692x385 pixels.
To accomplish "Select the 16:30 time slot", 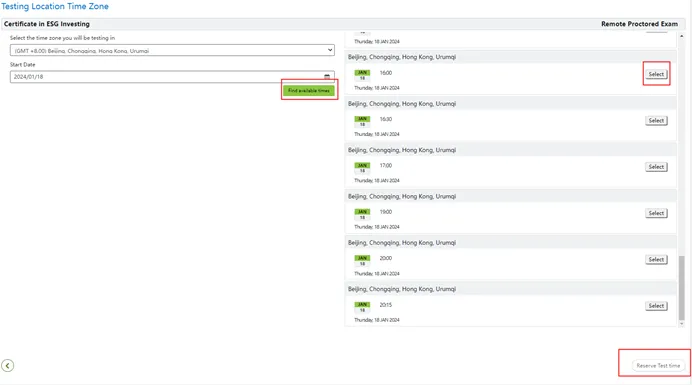I will pyautogui.click(x=656, y=121).
